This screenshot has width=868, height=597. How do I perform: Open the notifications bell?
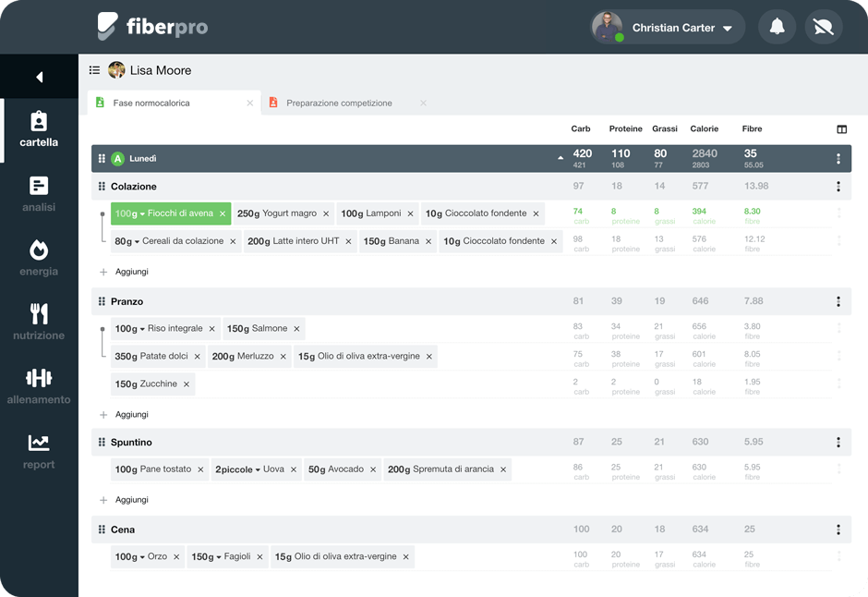777,28
